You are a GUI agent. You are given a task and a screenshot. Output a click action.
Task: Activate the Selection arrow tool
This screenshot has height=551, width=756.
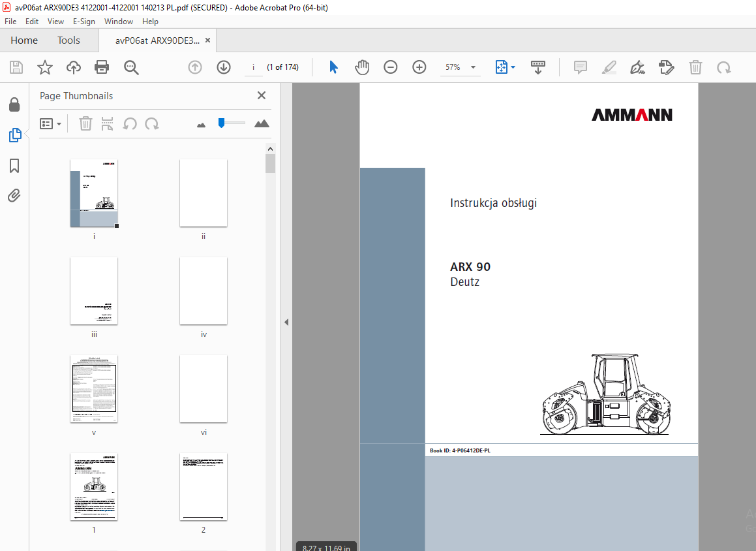point(333,67)
